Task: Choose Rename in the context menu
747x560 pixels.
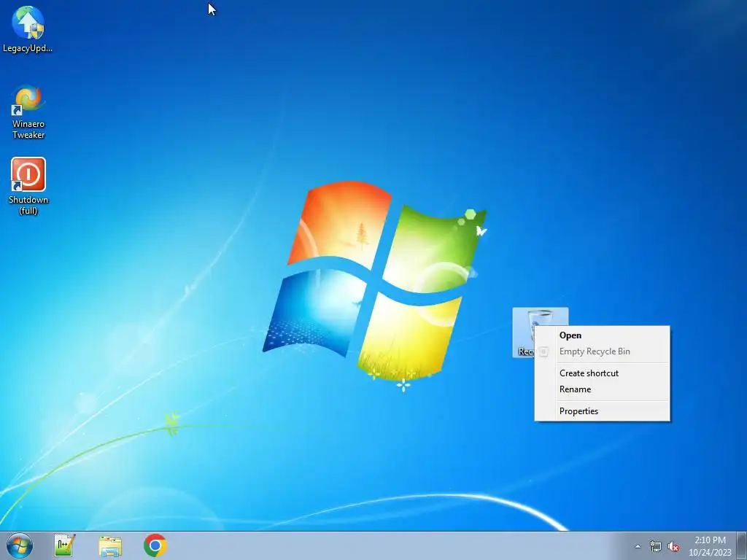Action: click(602, 389)
